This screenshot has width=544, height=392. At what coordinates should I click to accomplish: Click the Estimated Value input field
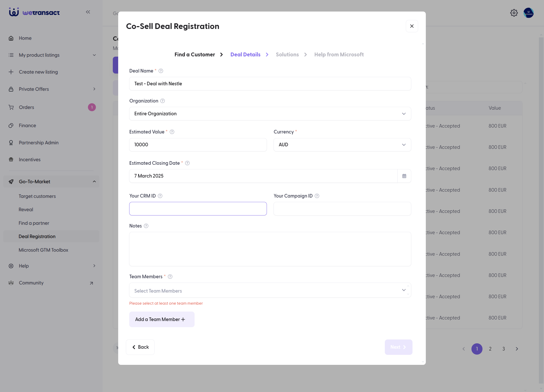(x=198, y=145)
